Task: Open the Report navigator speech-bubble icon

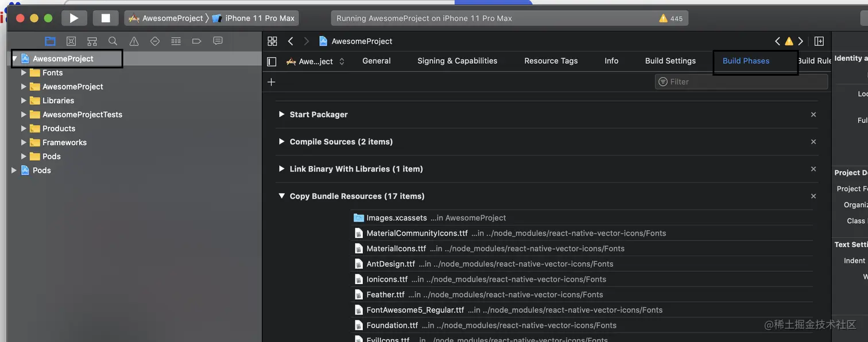Action: [x=218, y=41]
